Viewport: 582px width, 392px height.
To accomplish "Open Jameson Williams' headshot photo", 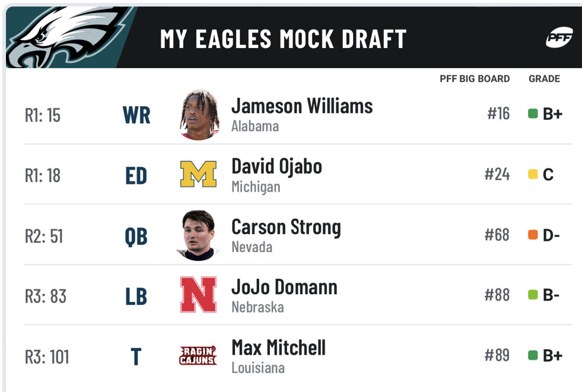I will point(199,114).
